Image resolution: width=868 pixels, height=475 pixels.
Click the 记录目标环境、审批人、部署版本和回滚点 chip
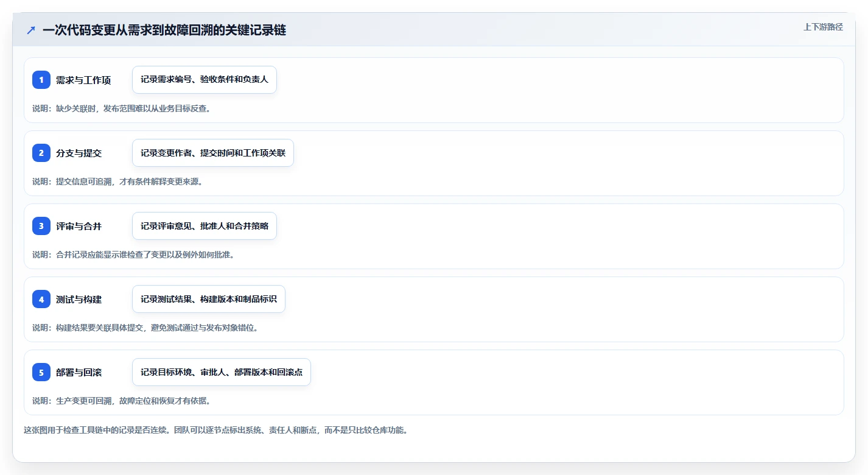point(222,372)
